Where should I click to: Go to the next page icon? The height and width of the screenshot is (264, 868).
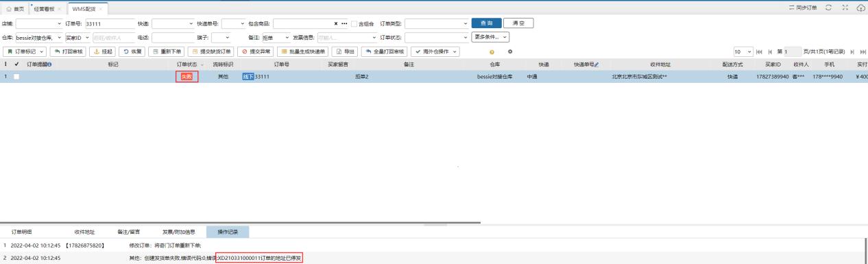tap(852, 51)
